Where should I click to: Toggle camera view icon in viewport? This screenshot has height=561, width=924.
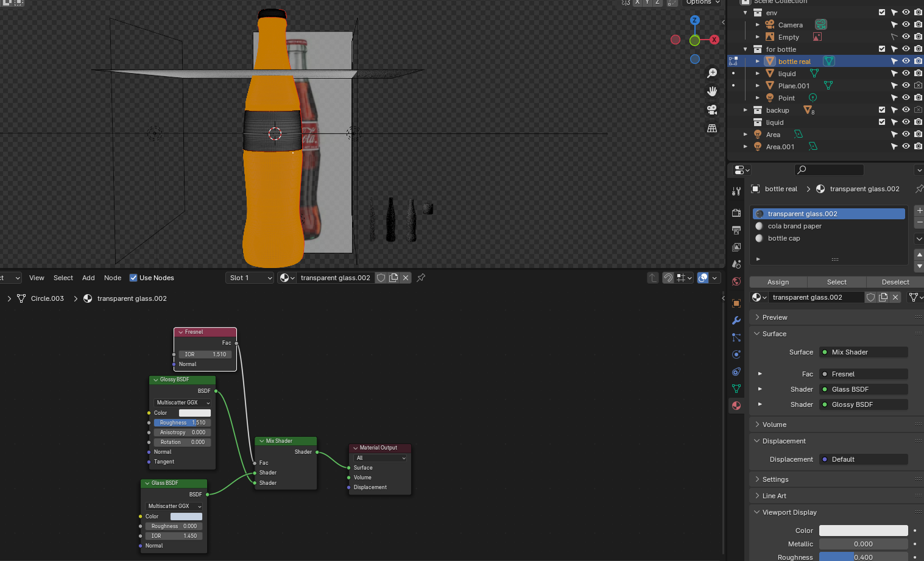(x=712, y=110)
